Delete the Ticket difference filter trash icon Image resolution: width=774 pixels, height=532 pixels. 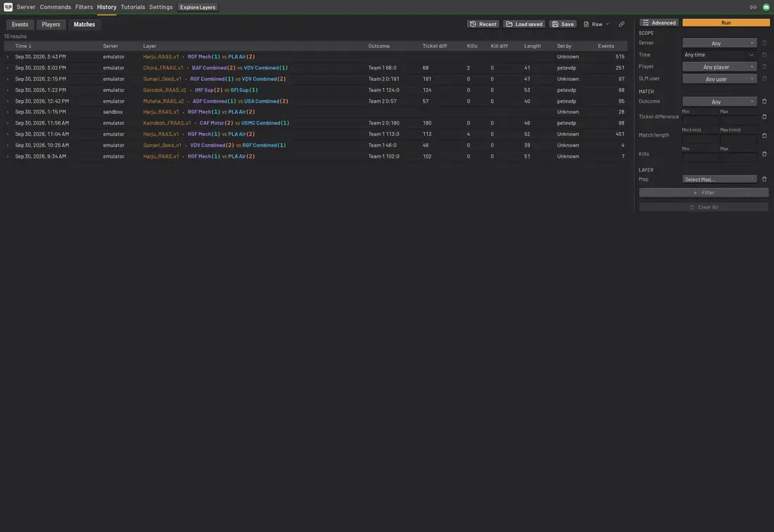[x=764, y=117]
